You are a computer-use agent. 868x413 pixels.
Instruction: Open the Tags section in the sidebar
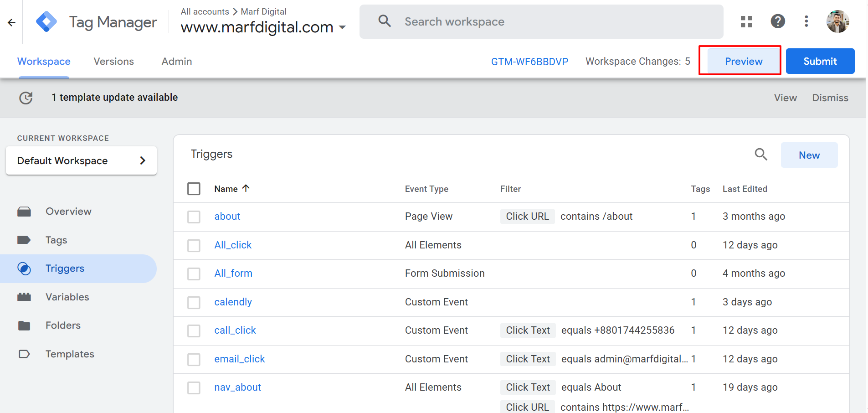(56, 240)
